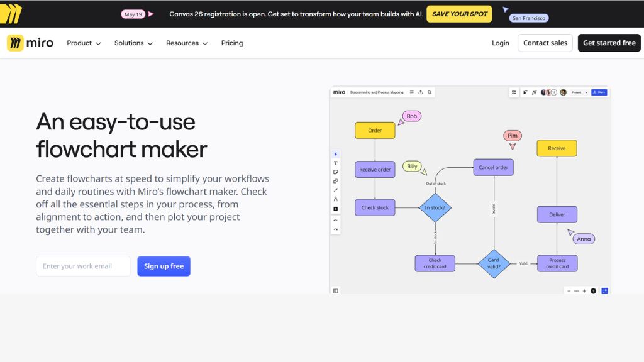Click the reactions confetti icon in the board header

click(x=535, y=92)
